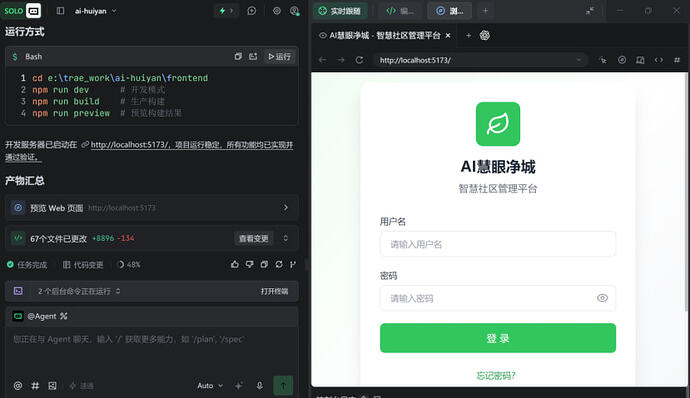This screenshot has width=690, height=398.
Task: Click the # context icon in chat
Action: tap(35, 386)
